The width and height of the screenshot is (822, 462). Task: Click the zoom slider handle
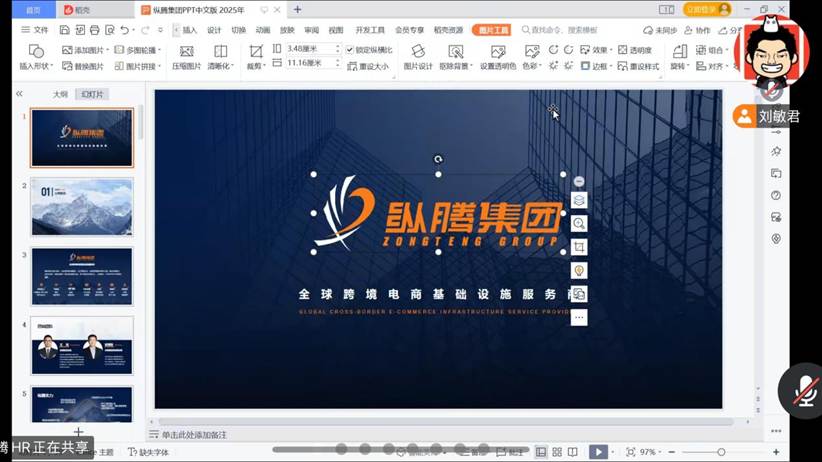coord(721,452)
